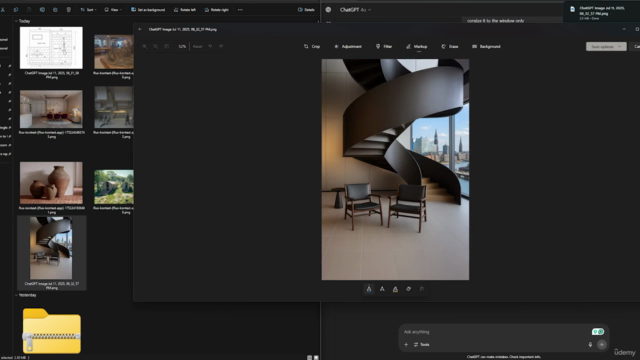
Task: Select the dining room interior thumbnail
Action: click(51, 109)
